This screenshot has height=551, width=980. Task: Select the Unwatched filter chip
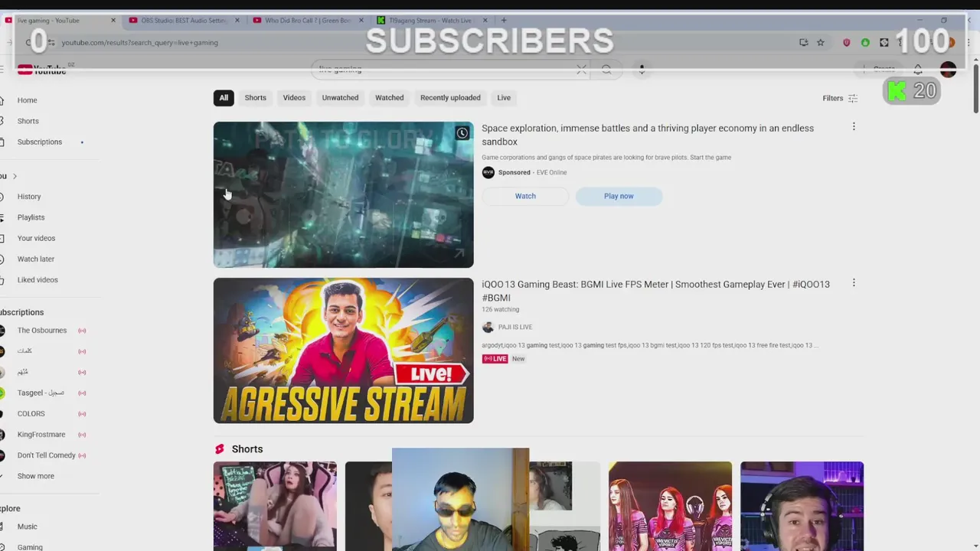tap(340, 98)
